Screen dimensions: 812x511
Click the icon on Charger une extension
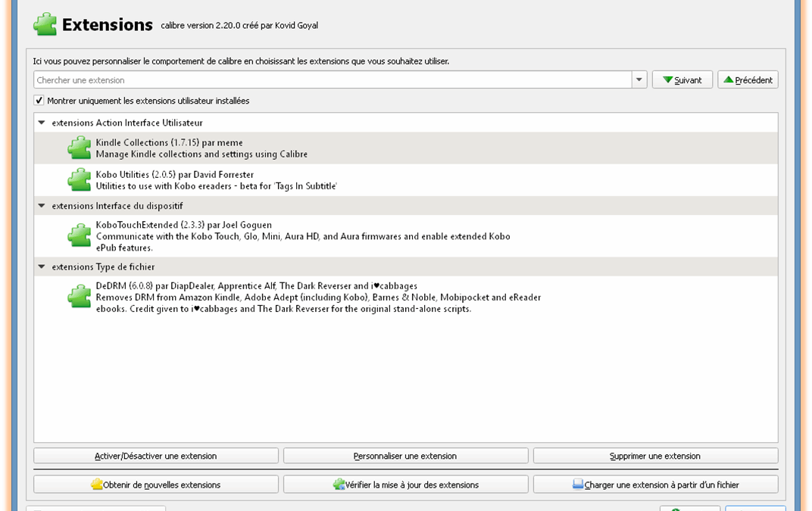[578, 484]
